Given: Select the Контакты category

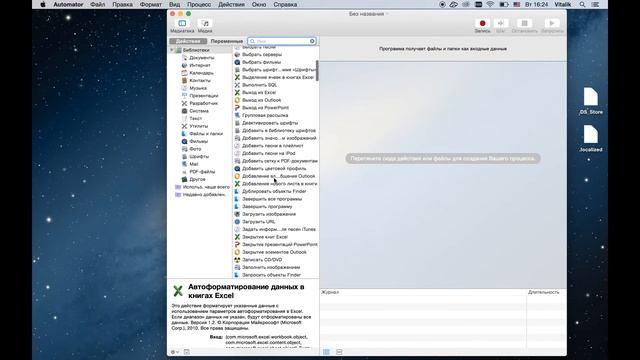Looking at the screenshot, I should [200, 80].
